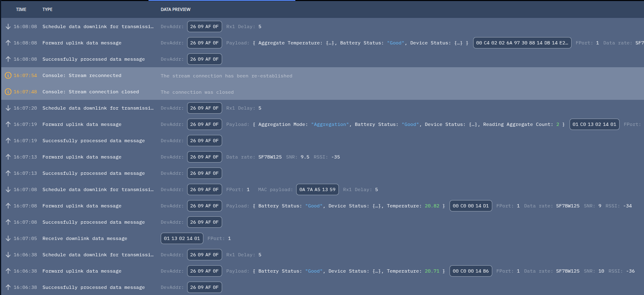Screen dimensions: 644x295
Task: Open the 'Receive downlink data message' event
Action: (x=85, y=238)
